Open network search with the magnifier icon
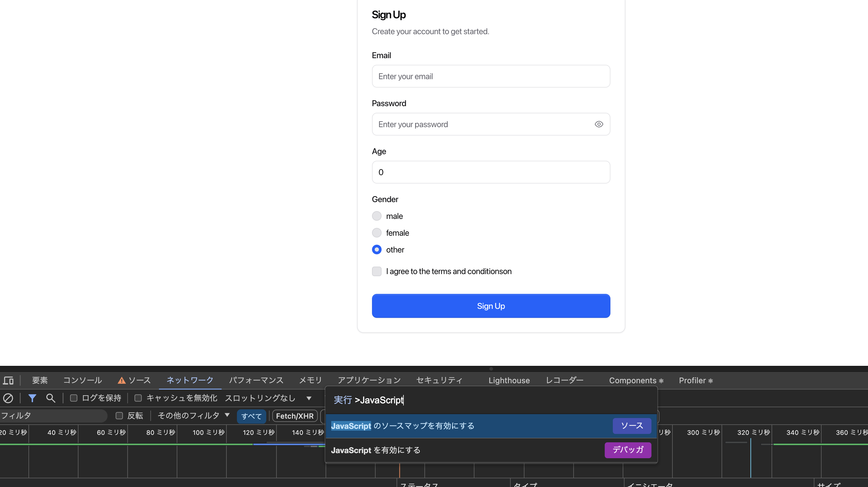The height and width of the screenshot is (487, 868). 51,398
